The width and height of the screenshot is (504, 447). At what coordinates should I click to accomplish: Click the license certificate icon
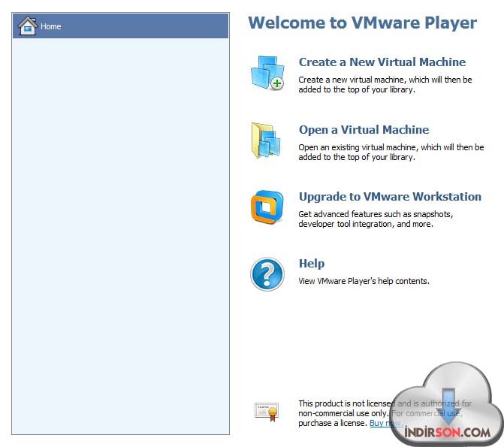click(267, 412)
